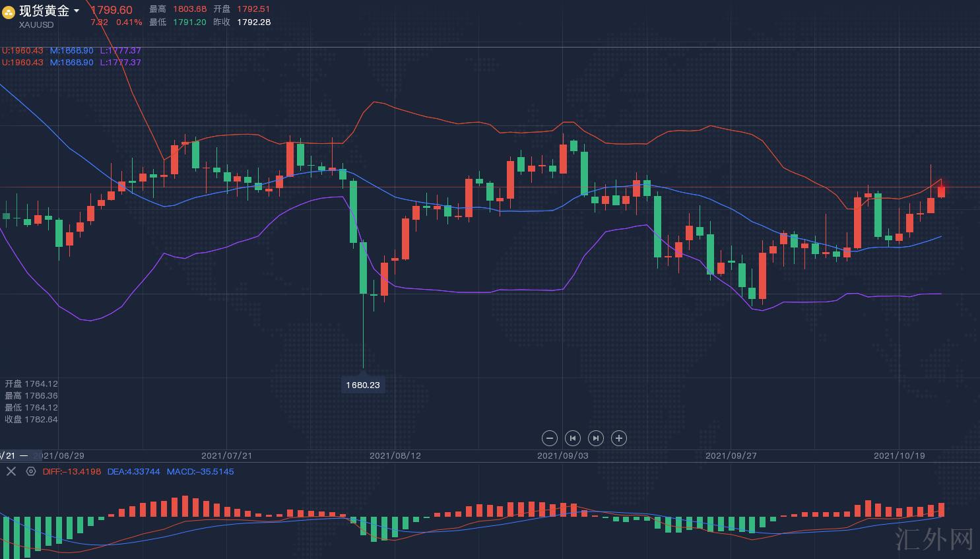Select the 2021/10/19 date axis marker
Screen dimensions: 980x559
[899, 455]
